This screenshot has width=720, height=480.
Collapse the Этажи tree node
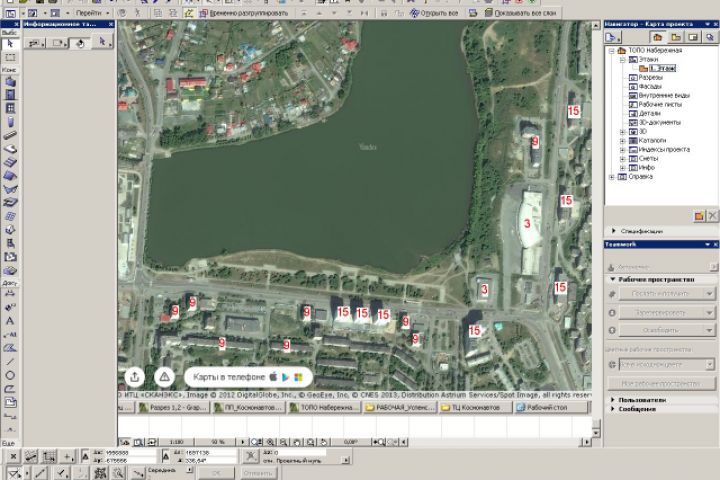click(623, 60)
